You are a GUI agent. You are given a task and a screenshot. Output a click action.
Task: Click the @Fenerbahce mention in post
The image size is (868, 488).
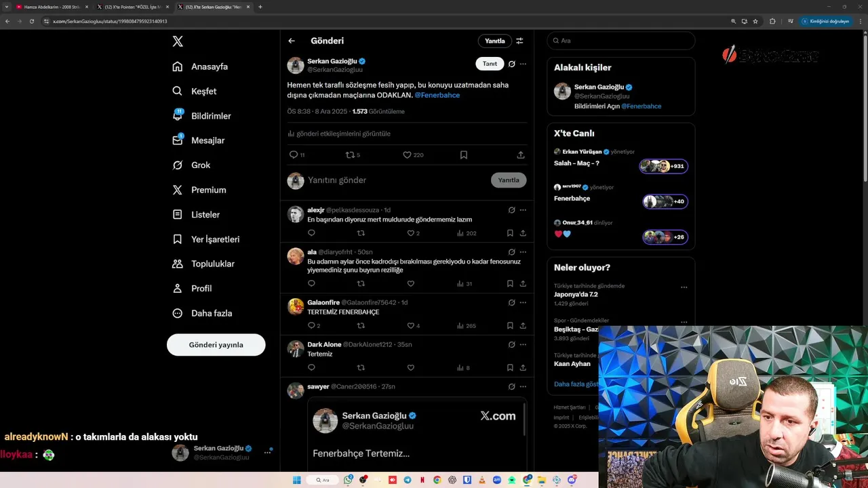[x=437, y=95]
